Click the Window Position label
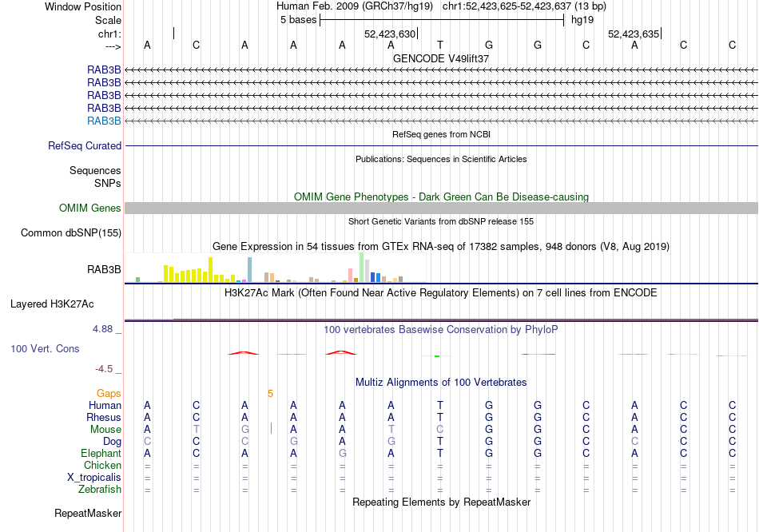759x532 pixels. [83, 6]
